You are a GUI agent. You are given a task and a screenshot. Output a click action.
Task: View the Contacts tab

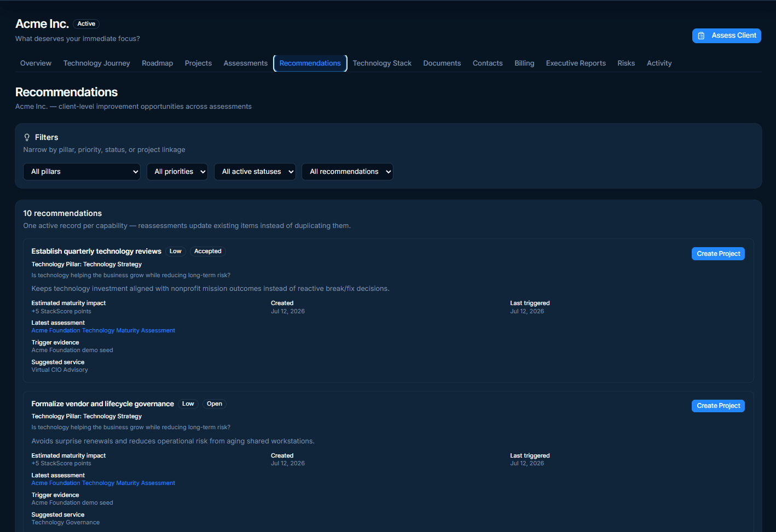coord(488,63)
